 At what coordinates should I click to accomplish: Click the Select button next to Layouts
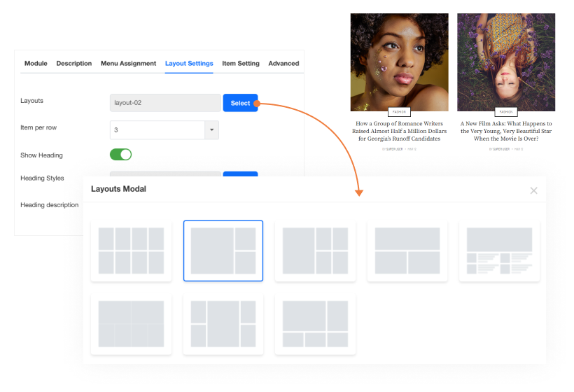point(240,103)
